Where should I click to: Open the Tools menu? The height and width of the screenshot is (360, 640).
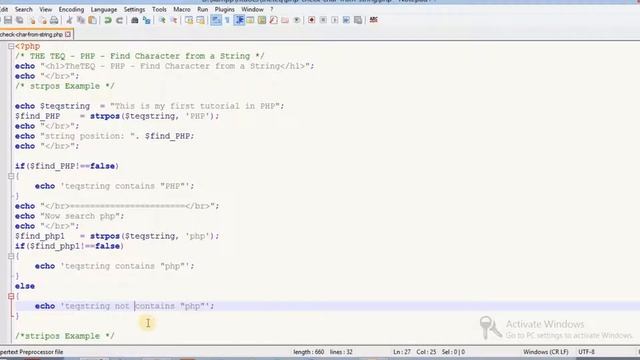[x=159, y=9]
